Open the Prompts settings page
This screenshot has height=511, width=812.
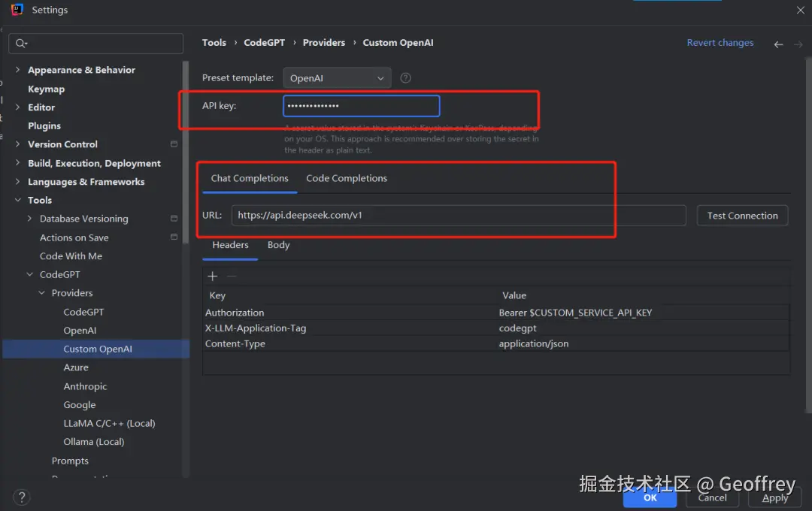pos(70,461)
